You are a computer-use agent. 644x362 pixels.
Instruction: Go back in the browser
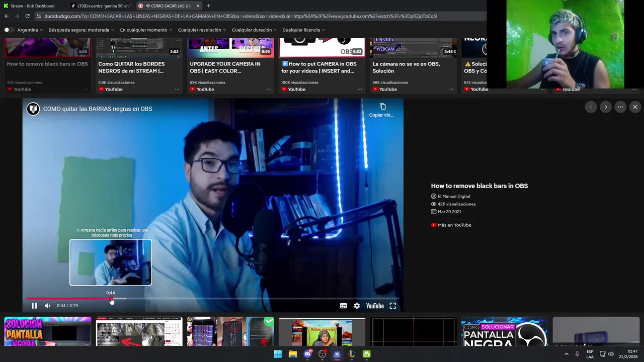pos(7,16)
